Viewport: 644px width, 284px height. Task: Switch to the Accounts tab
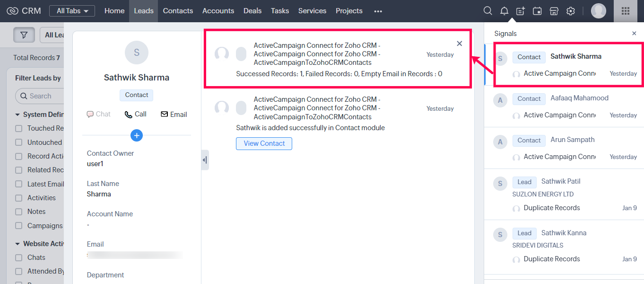[x=218, y=11]
